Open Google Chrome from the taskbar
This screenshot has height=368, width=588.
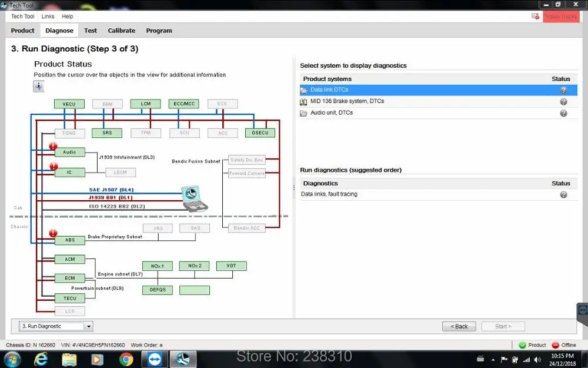pyautogui.click(x=126, y=359)
